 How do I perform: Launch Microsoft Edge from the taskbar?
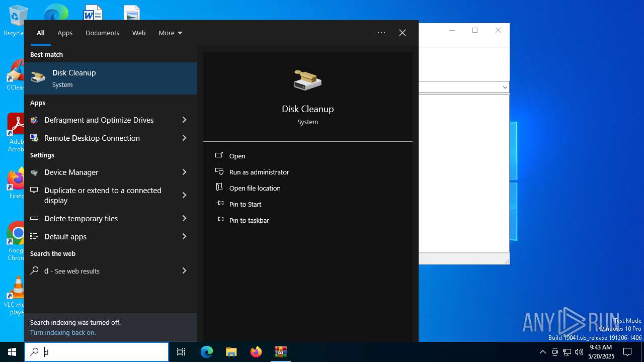coord(207,352)
